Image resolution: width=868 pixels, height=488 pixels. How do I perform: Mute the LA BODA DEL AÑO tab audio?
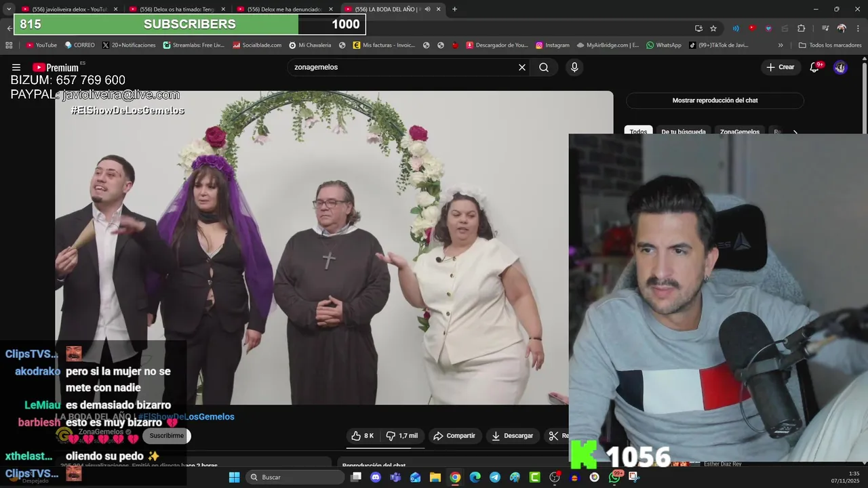click(428, 9)
